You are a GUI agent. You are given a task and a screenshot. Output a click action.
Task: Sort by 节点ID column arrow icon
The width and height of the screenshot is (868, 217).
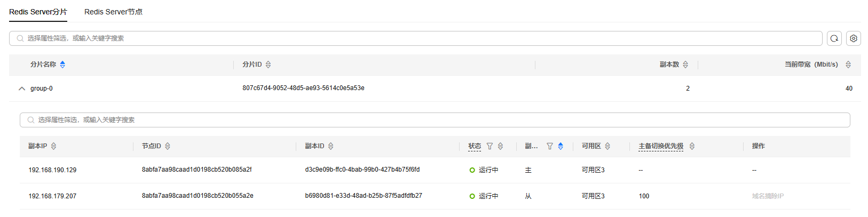[x=168, y=146]
